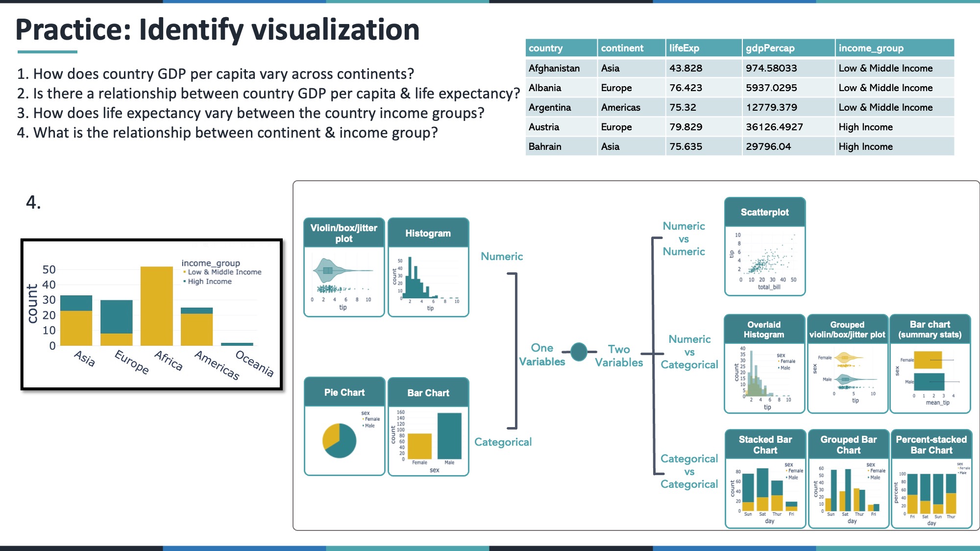980x551 pixels.
Task: Click the "4." label above the chart
Action: [x=33, y=202]
